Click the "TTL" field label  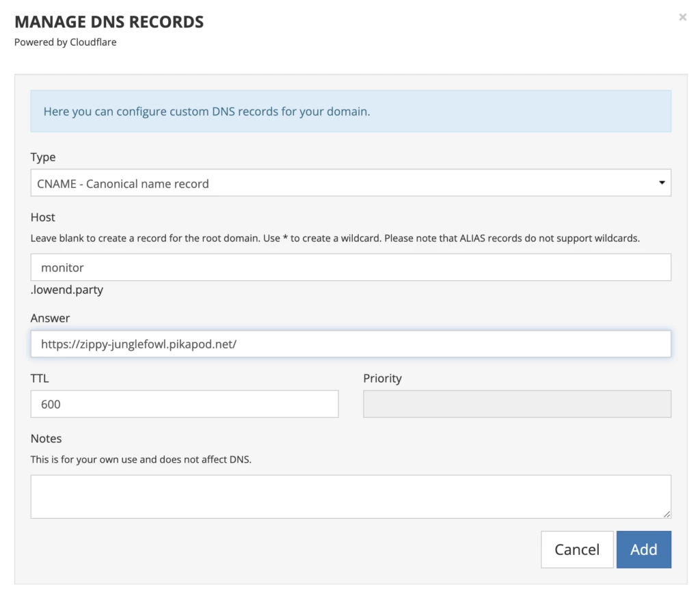40,379
